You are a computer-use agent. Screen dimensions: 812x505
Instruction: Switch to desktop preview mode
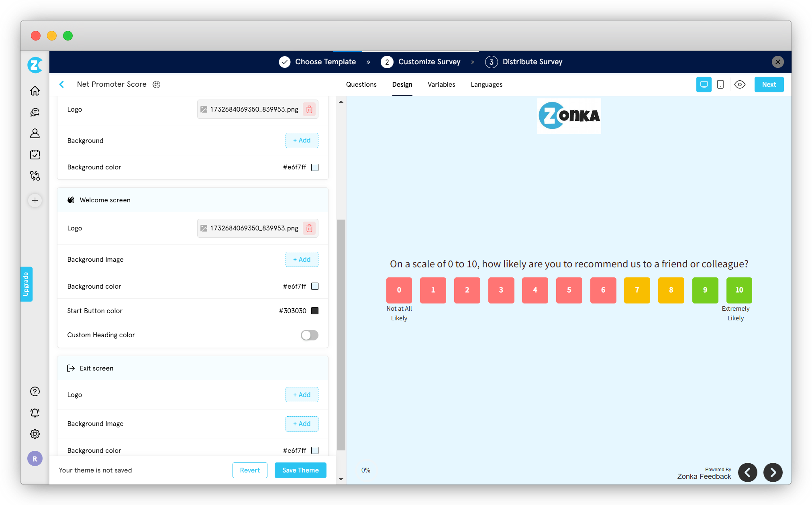point(704,84)
